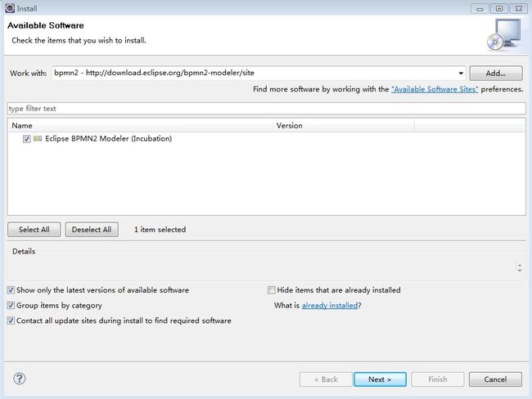Click the Name column header
Viewport: 532px width, 399px height.
tap(140, 125)
